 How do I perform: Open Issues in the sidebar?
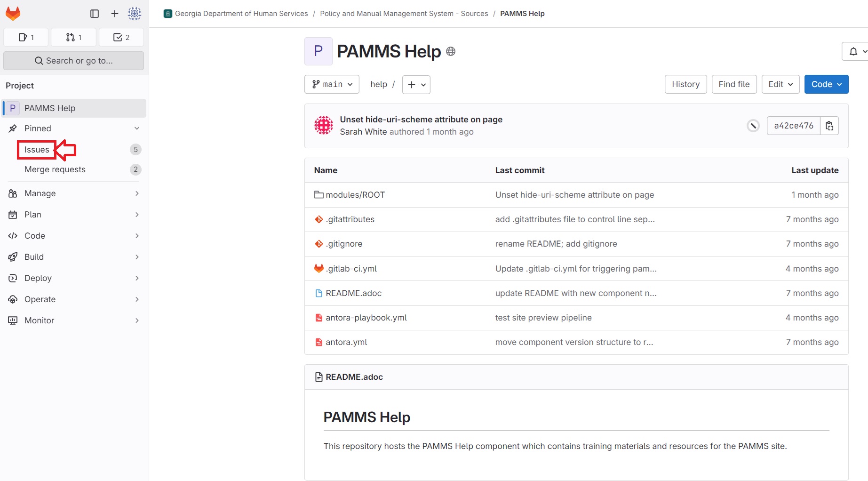click(37, 150)
